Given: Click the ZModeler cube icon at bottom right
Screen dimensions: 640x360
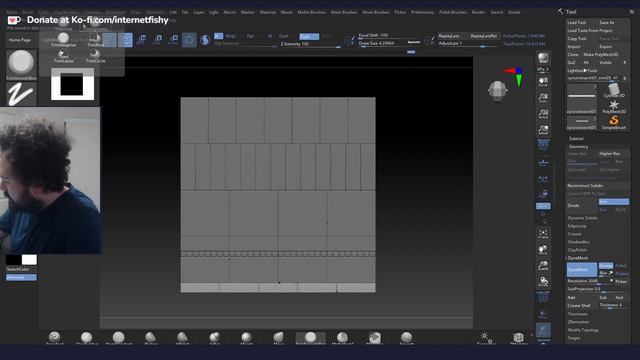Looking at the screenshot, I should (x=519, y=338).
